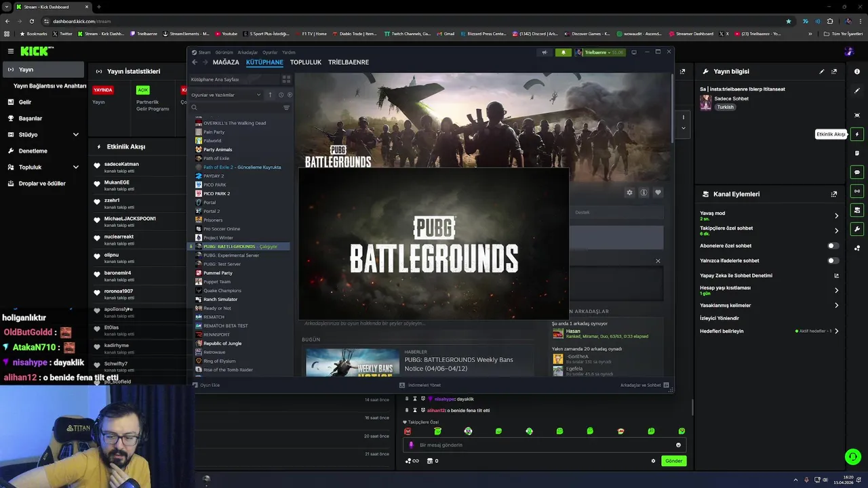Open Görünüm menu in Steam
The height and width of the screenshot is (488, 868).
224,52
